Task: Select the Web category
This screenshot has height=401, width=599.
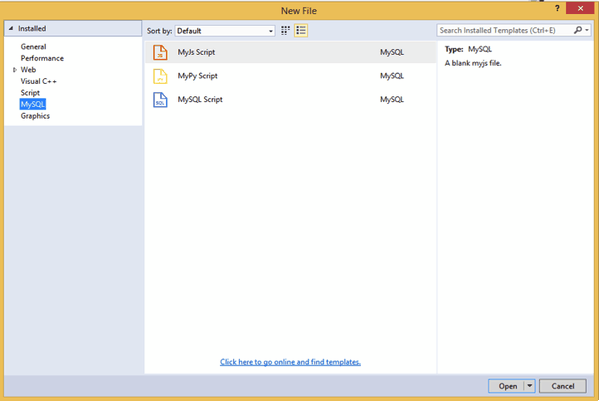Action: (28, 70)
